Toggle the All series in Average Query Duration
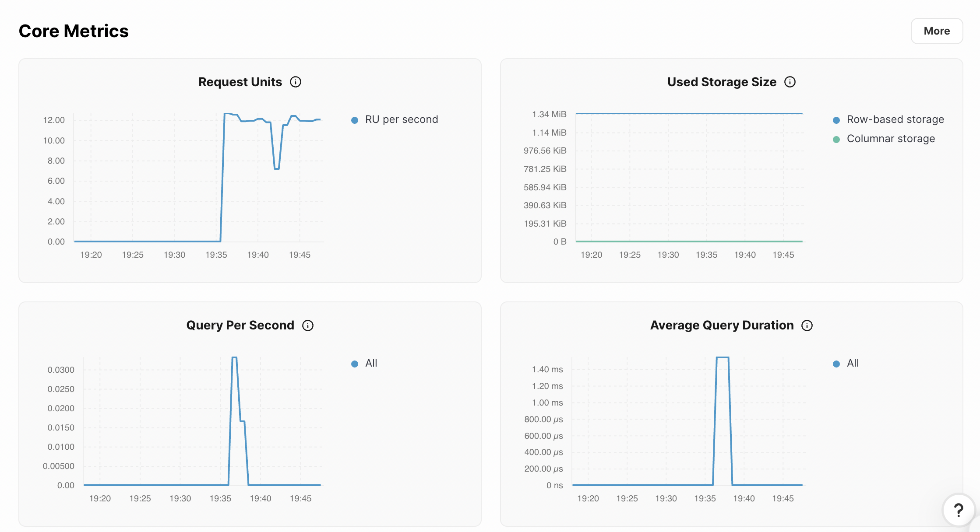The image size is (980, 532). point(853,363)
